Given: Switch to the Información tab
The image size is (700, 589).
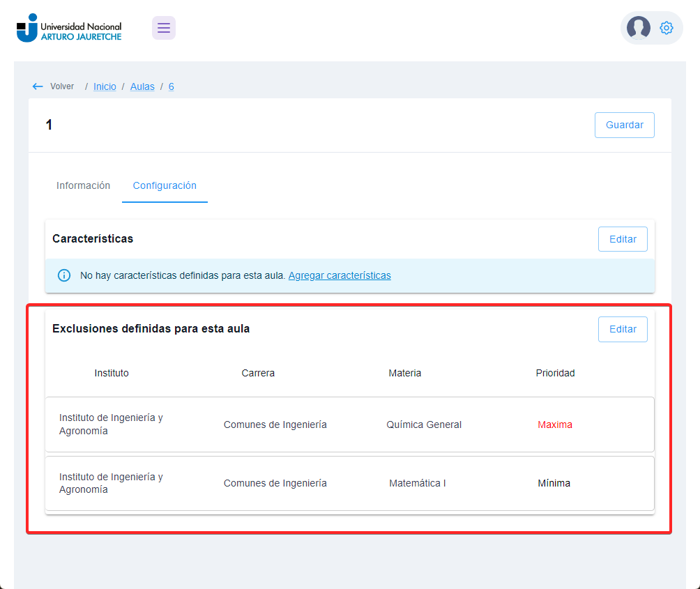Looking at the screenshot, I should 83,185.
